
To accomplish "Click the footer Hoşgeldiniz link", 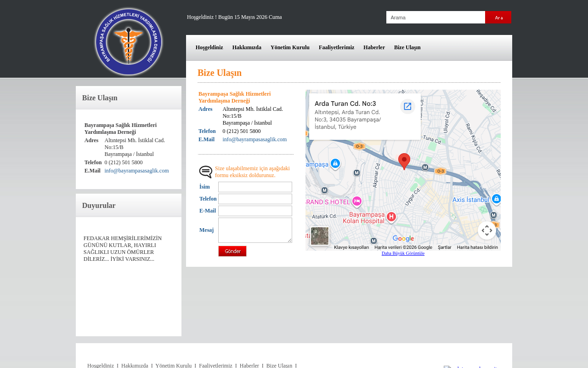I will click(101, 365).
